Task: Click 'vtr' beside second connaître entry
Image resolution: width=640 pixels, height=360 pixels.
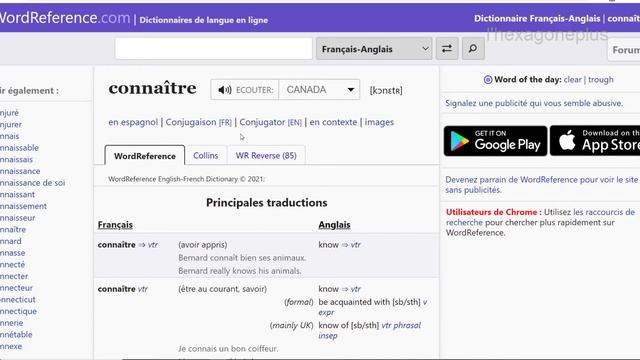Action: pyautogui.click(x=142, y=289)
